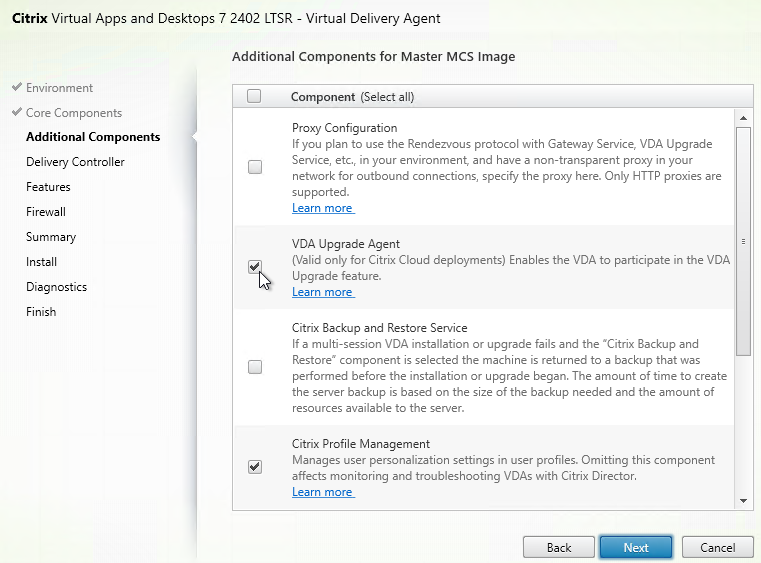This screenshot has width=761, height=563.
Task: Click the Citrix Profile Management title text
Action: pos(361,444)
